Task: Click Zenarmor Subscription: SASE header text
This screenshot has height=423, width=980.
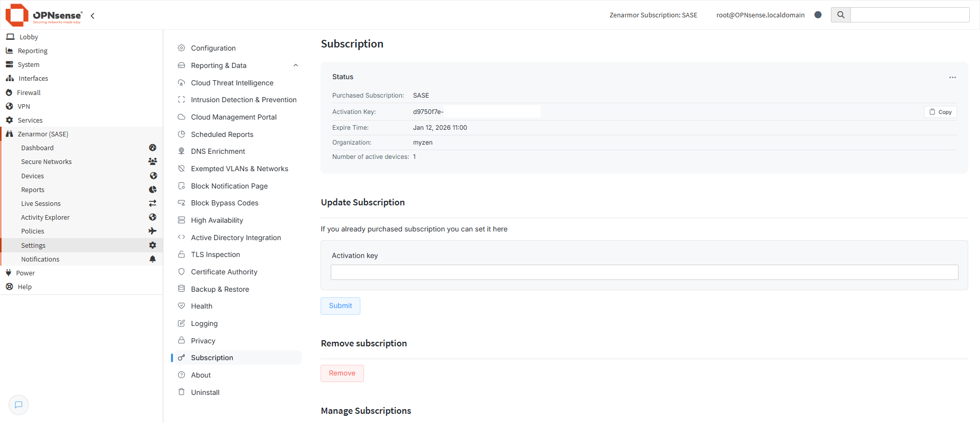Action: point(653,15)
